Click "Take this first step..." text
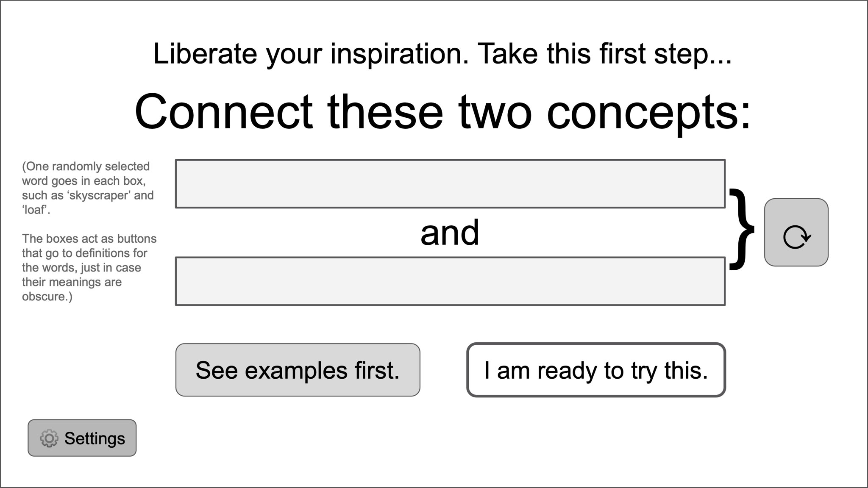This screenshot has height=488, width=868. [x=605, y=54]
